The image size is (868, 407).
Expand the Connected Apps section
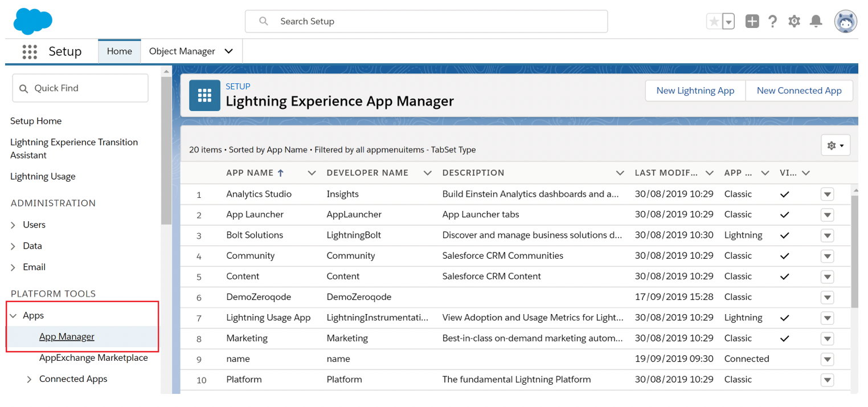30,379
